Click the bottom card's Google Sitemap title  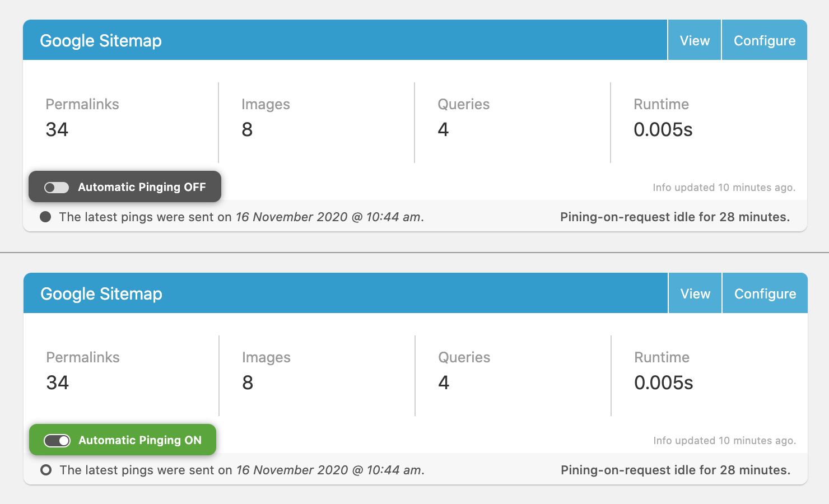[101, 294]
